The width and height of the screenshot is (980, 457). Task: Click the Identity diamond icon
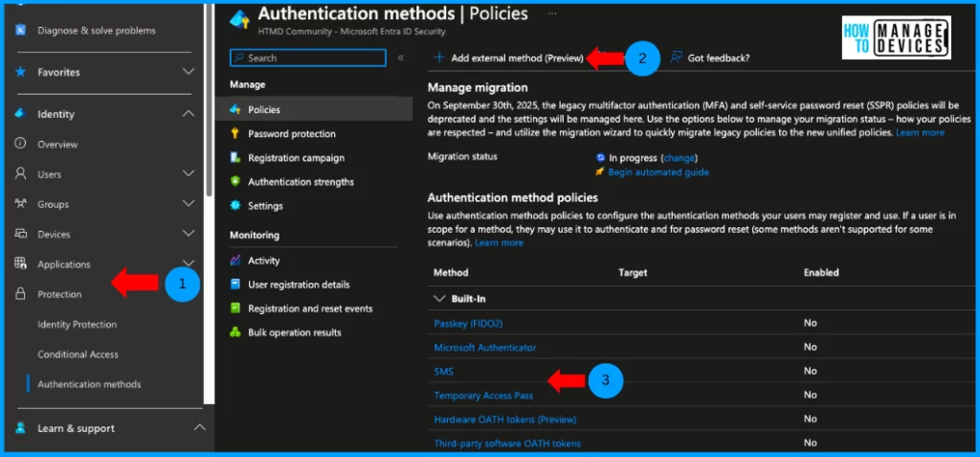point(20,114)
